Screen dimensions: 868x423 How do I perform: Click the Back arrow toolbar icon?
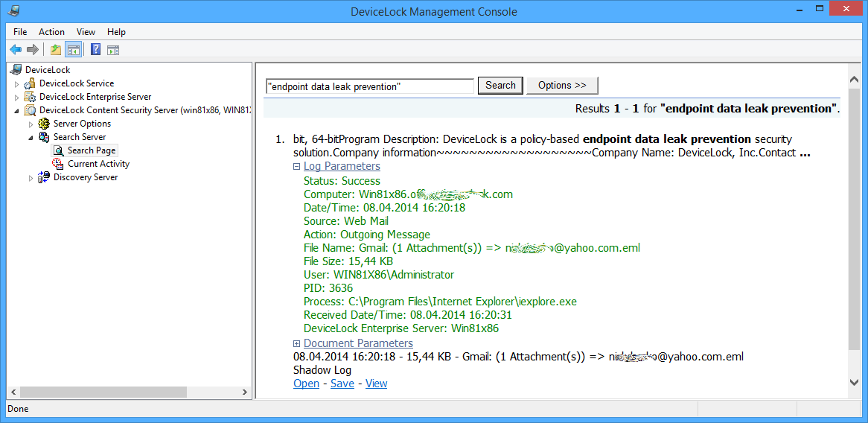click(16, 50)
